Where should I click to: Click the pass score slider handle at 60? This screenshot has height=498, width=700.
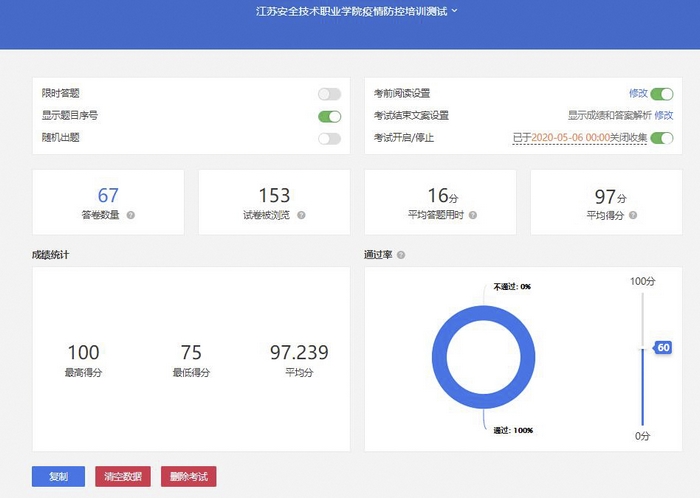(661, 348)
